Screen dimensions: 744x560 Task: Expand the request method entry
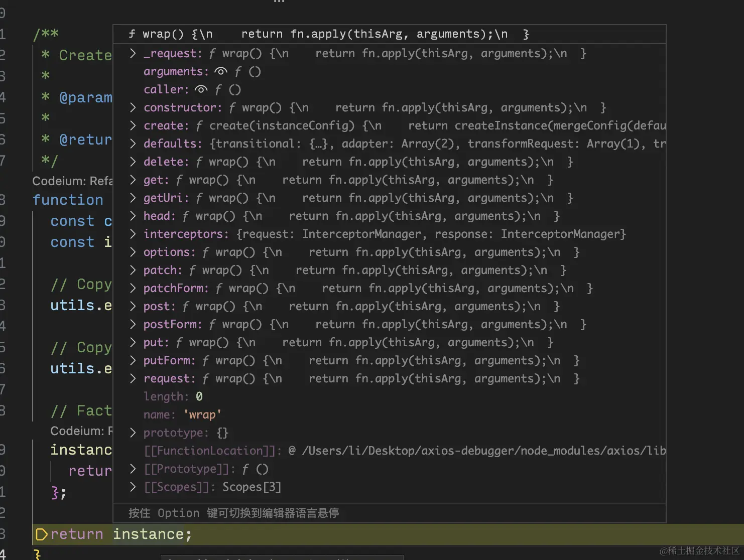(133, 379)
